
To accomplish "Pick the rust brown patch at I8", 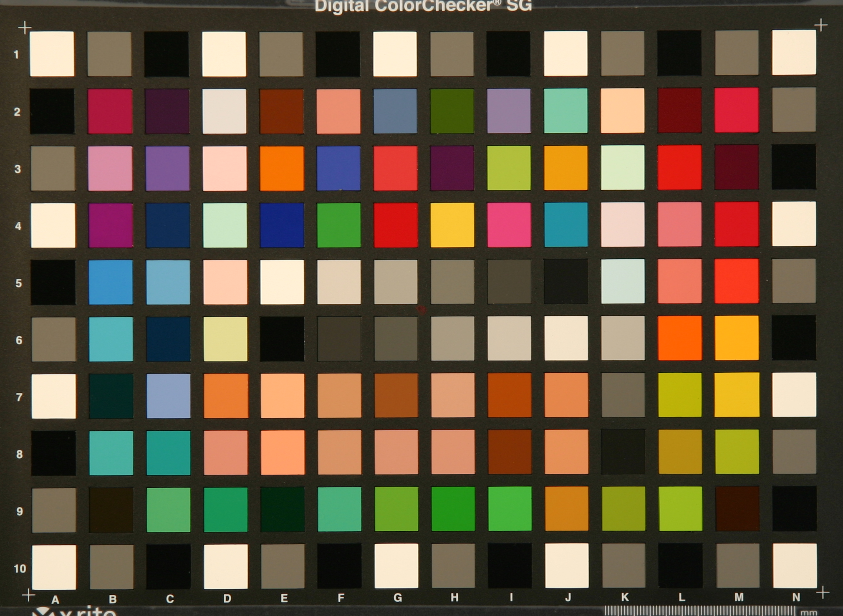I will click(x=510, y=452).
